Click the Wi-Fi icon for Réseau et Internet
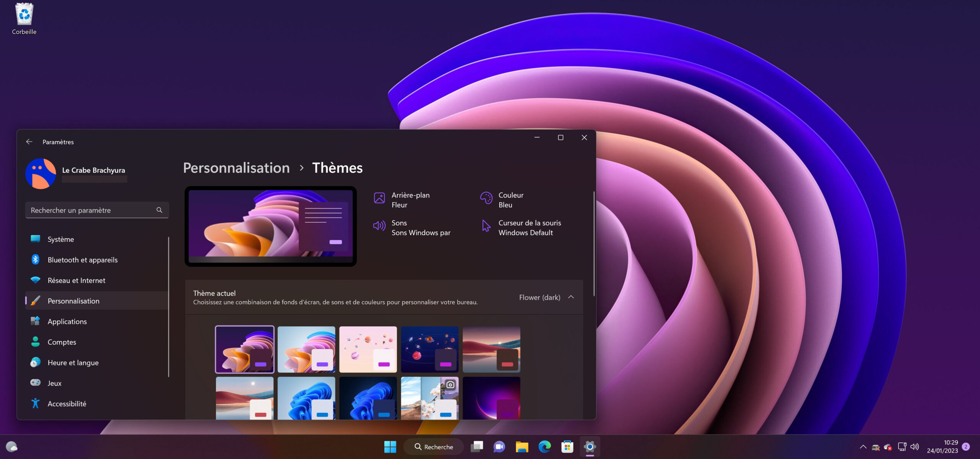 coord(36,280)
